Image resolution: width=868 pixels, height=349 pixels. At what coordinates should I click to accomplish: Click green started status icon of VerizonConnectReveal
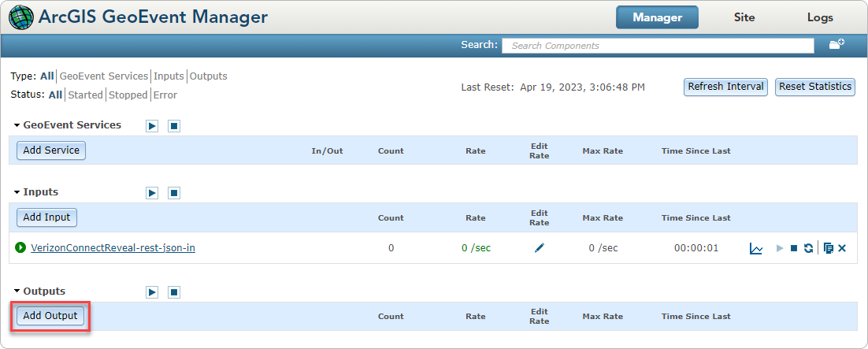point(20,247)
